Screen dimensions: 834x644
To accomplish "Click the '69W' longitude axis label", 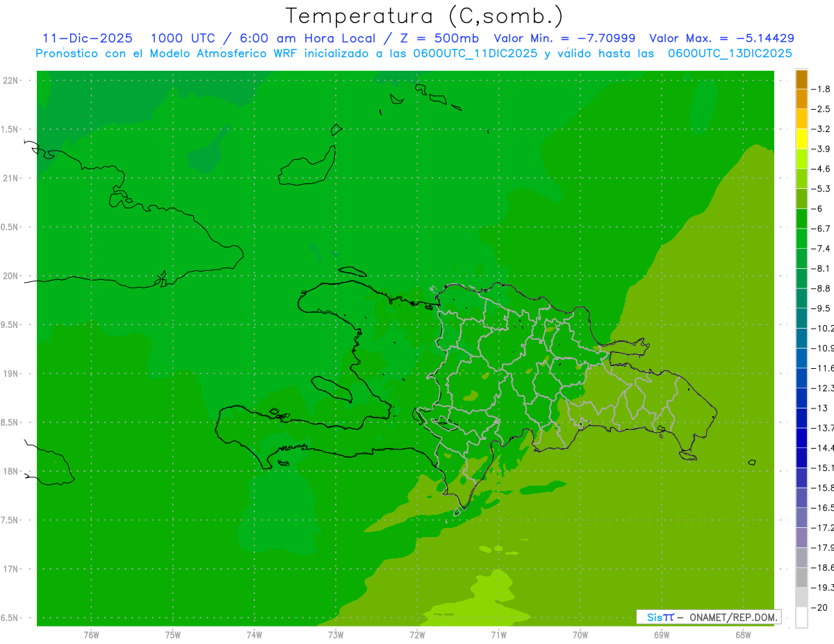I will coord(662,634).
